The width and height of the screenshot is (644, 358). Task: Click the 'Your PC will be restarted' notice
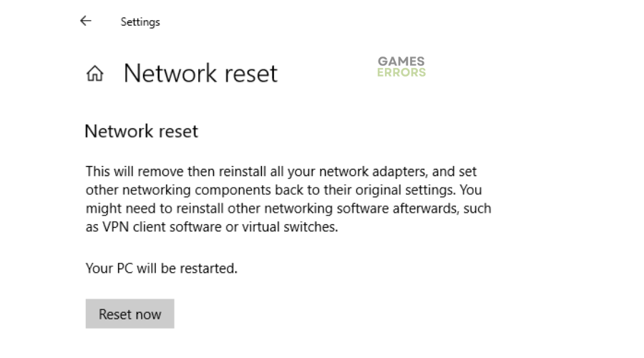click(x=162, y=268)
